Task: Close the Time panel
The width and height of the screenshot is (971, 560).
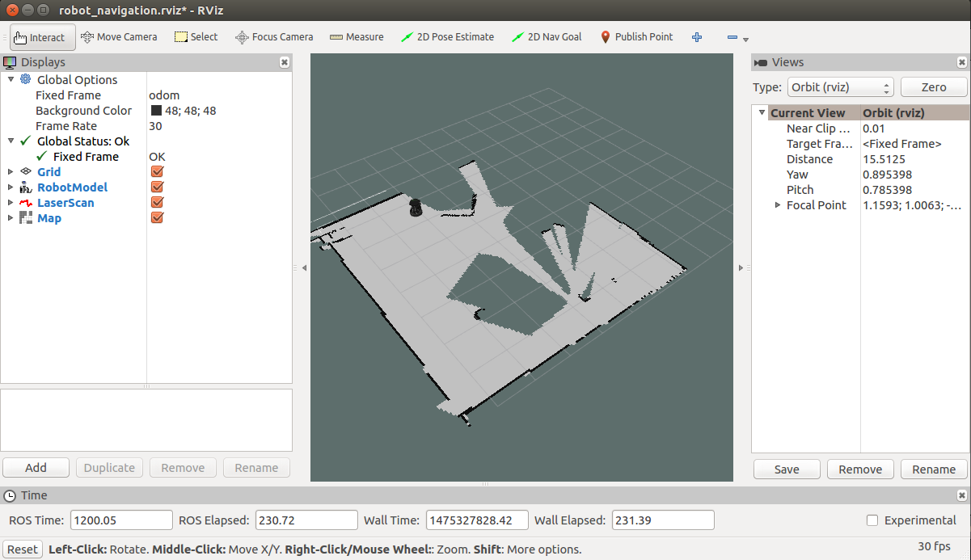Action: 962,495
